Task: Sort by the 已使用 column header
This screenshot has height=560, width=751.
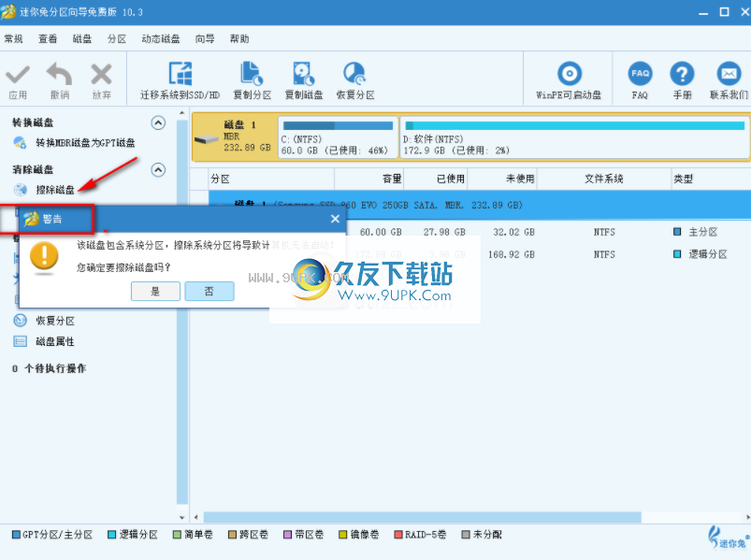Action: tap(436, 179)
